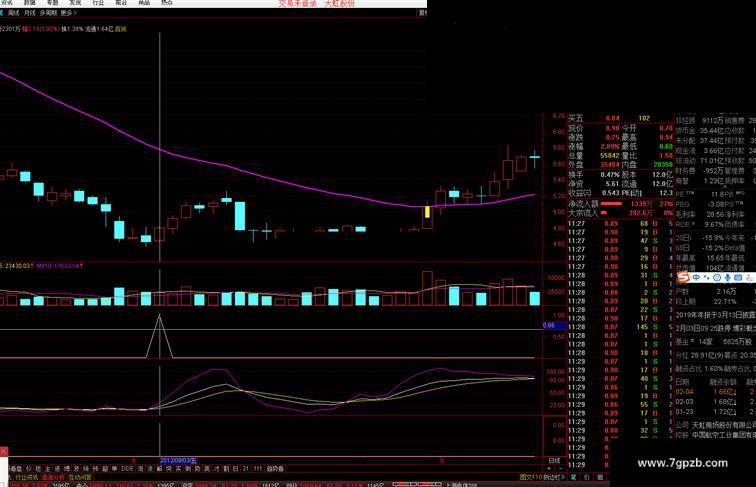Open the 周线 weekly chart tab

pos(13,13)
